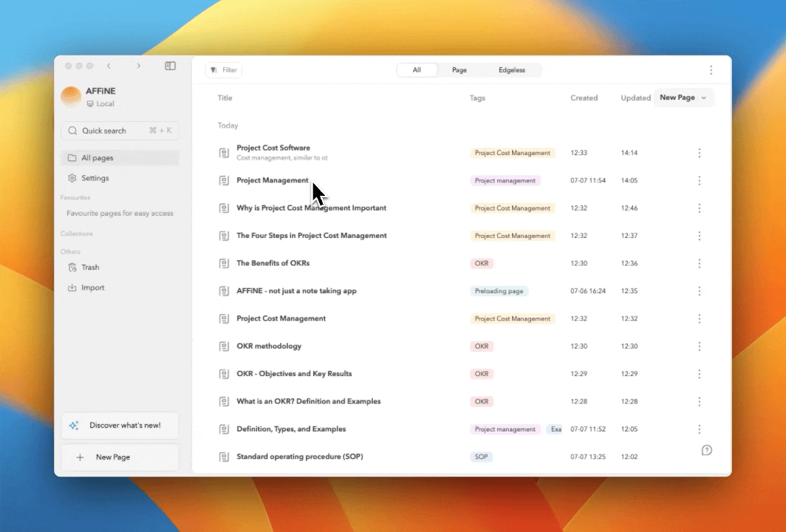Open more options for OKR methodology

tap(700, 346)
